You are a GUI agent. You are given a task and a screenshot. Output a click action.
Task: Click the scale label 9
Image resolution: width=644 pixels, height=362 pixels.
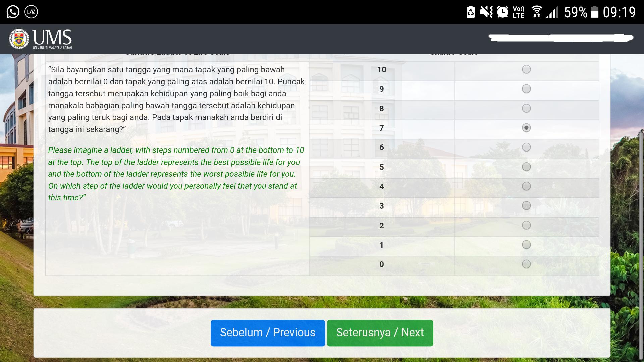(x=382, y=89)
